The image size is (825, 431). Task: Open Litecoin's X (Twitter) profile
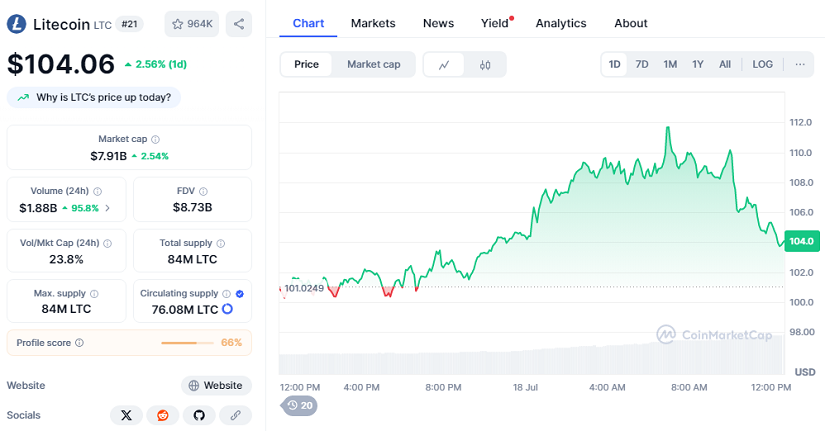pos(126,415)
